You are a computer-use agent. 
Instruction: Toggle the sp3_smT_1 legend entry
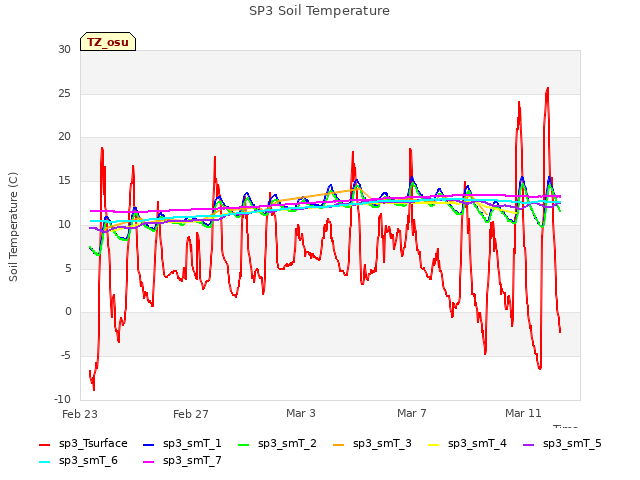point(182,444)
